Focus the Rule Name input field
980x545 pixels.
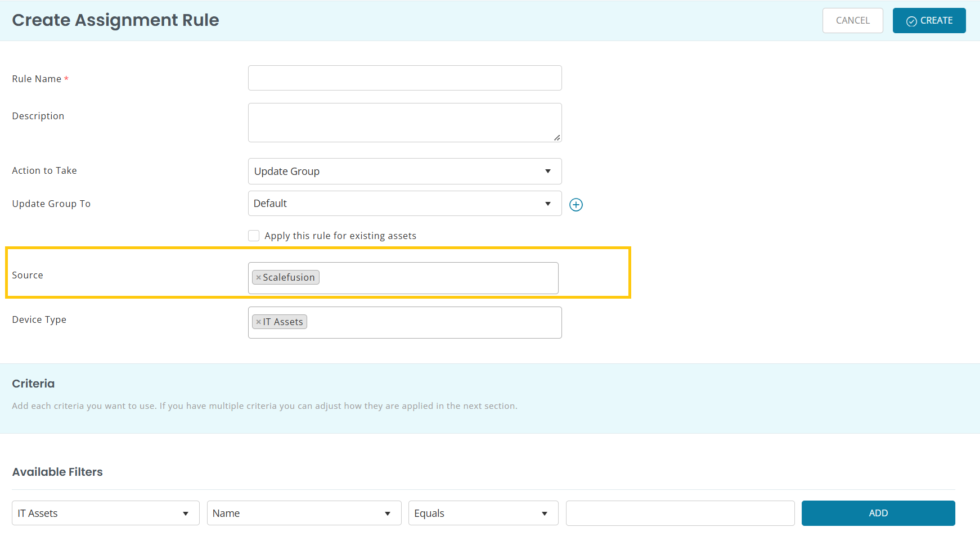coord(404,78)
